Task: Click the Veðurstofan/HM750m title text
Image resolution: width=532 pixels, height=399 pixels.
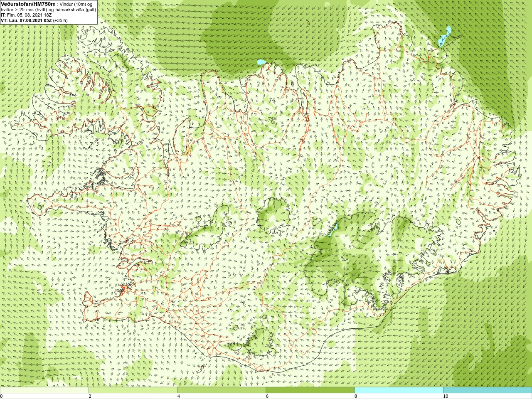Action: [x=28, y=4]
